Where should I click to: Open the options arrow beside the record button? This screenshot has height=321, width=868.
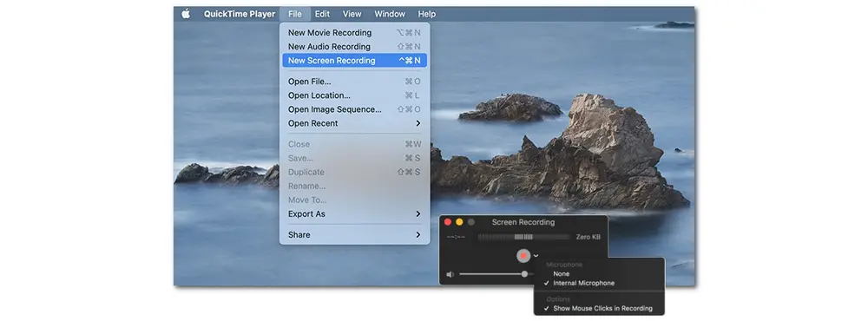(536, 256)
